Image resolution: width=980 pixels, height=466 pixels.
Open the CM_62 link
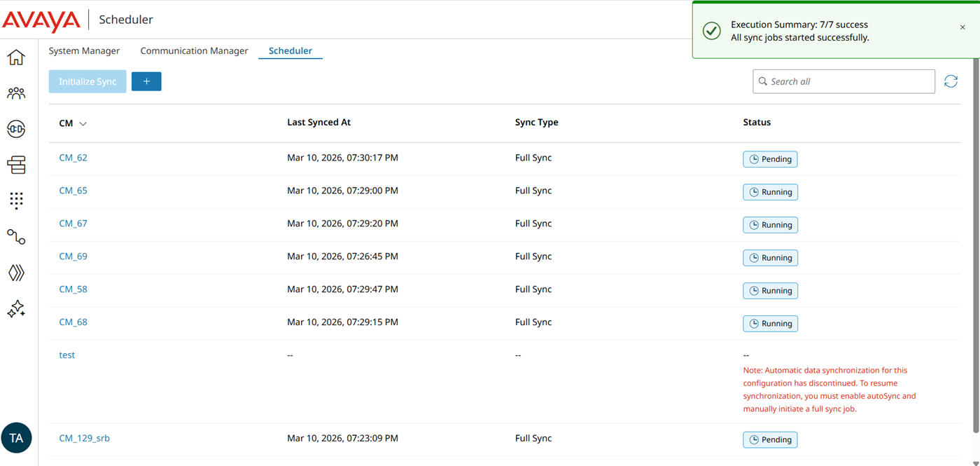click(x=73, y=158)
